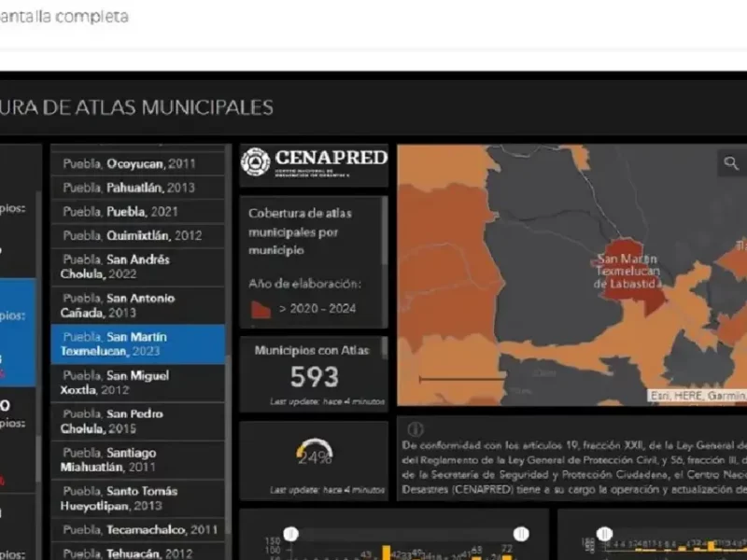747x560 pixels.
Task: Move the right handle of the first chart slider
Action: 521,534
